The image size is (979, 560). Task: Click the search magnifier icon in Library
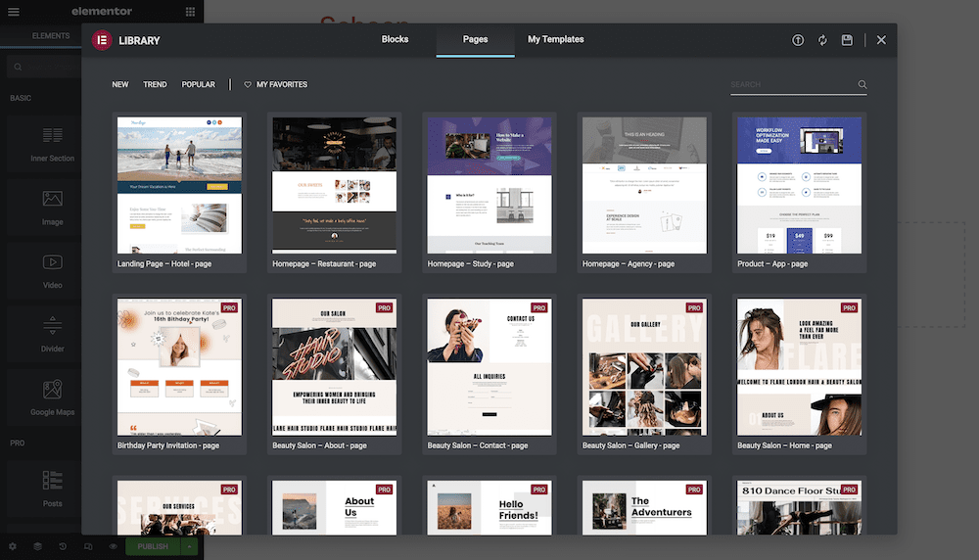(862, 84)
